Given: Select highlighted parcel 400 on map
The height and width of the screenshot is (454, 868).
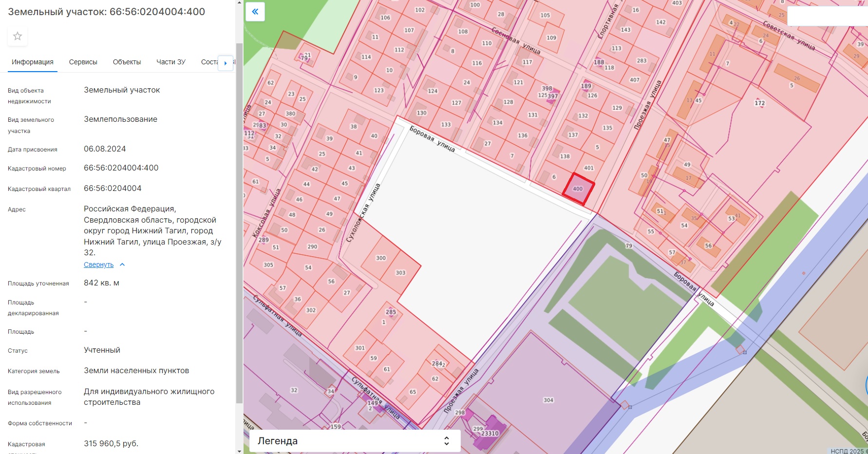Looking at the screenshot, I should click(x=578, y=189).
